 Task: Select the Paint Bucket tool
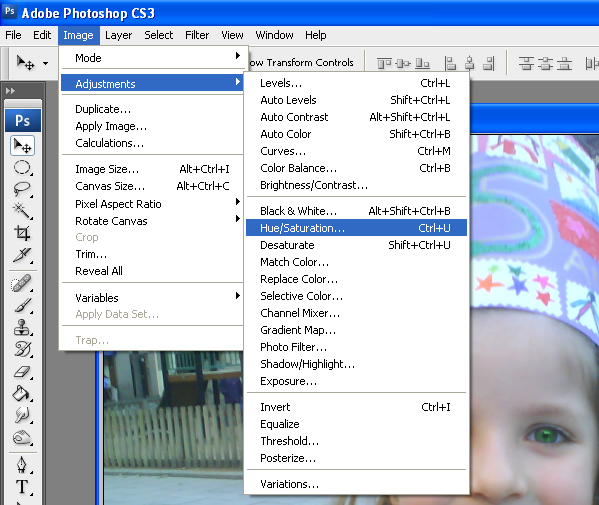click(x=22, y=393)
